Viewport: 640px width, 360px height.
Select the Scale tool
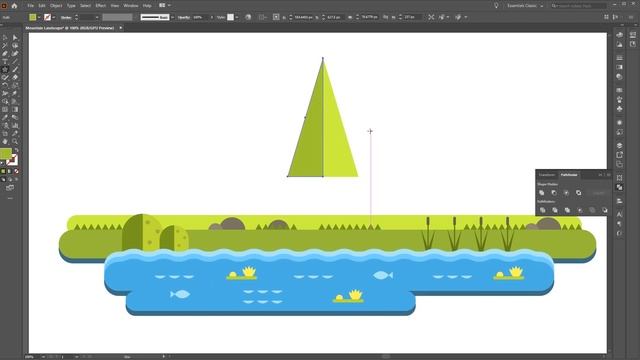point(15,85)
